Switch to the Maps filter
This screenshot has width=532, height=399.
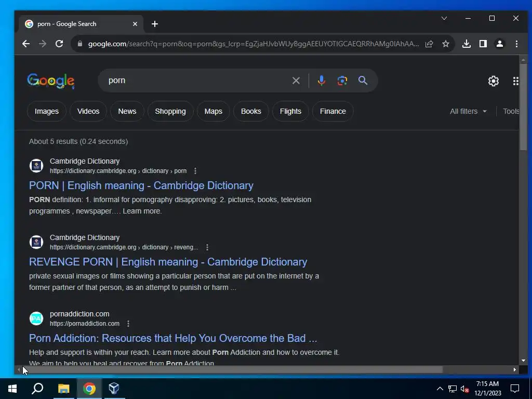click(x=213, y=111)
